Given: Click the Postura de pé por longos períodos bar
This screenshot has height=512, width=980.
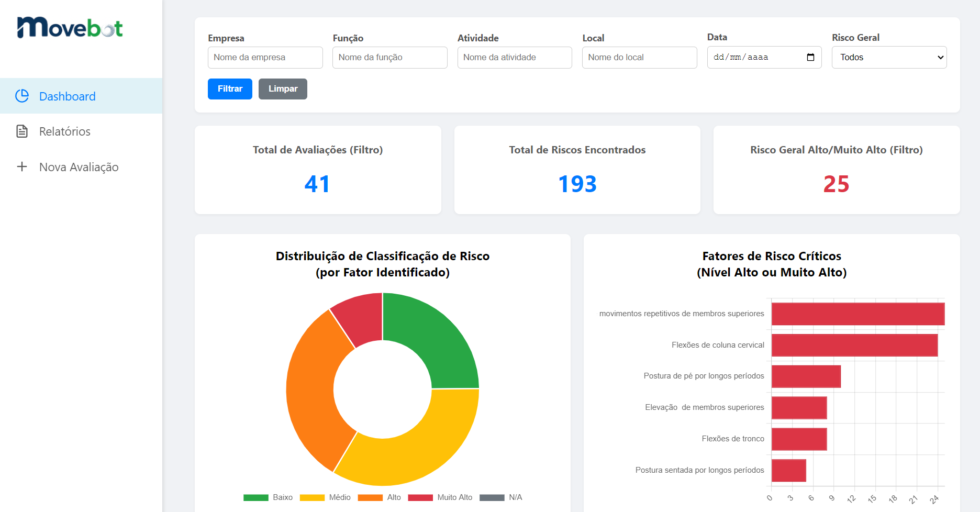Looking at the screenshot, I should (806, 376).
